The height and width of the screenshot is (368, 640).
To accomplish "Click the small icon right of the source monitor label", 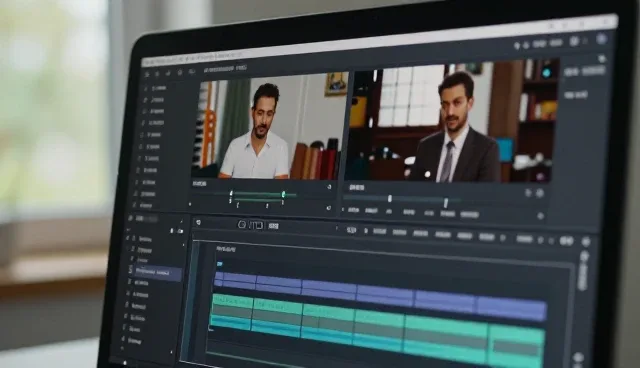I will click(329, 187).
